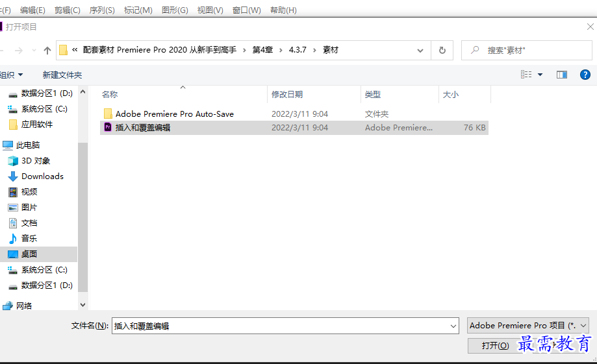Image resolution: width=597 pixels, height=364 pixels.
Task: Select 图片 in navigation pane
Action: pos(29,207)
